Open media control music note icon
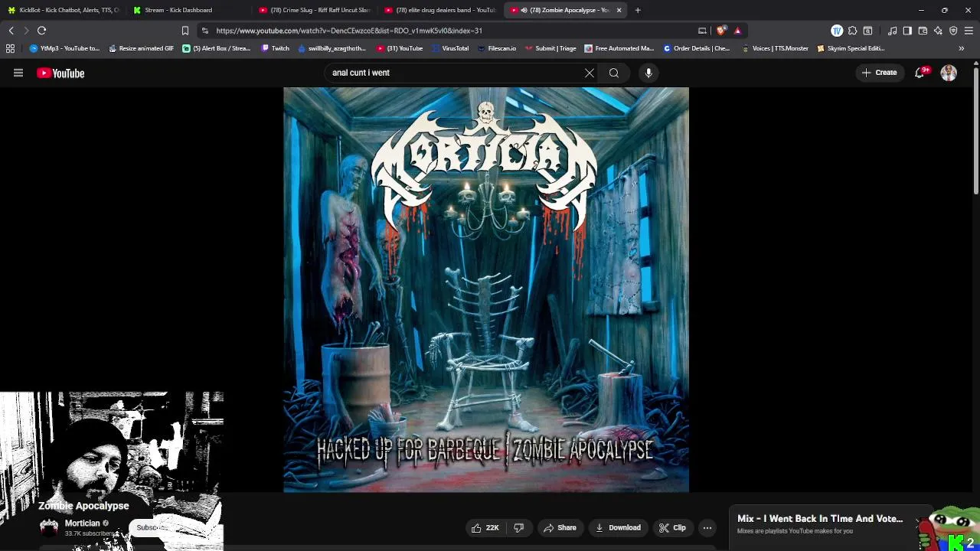 [x=892, y=31]
